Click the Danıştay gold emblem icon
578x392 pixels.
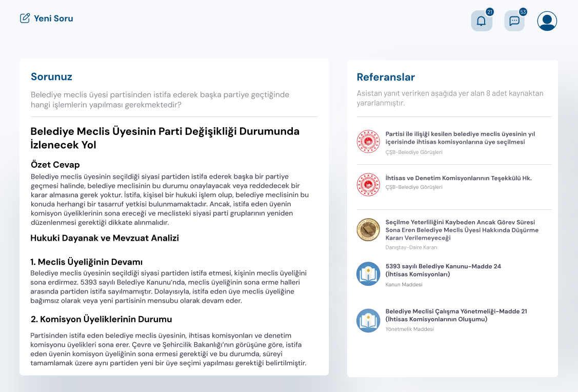click(x=368, y=230)
